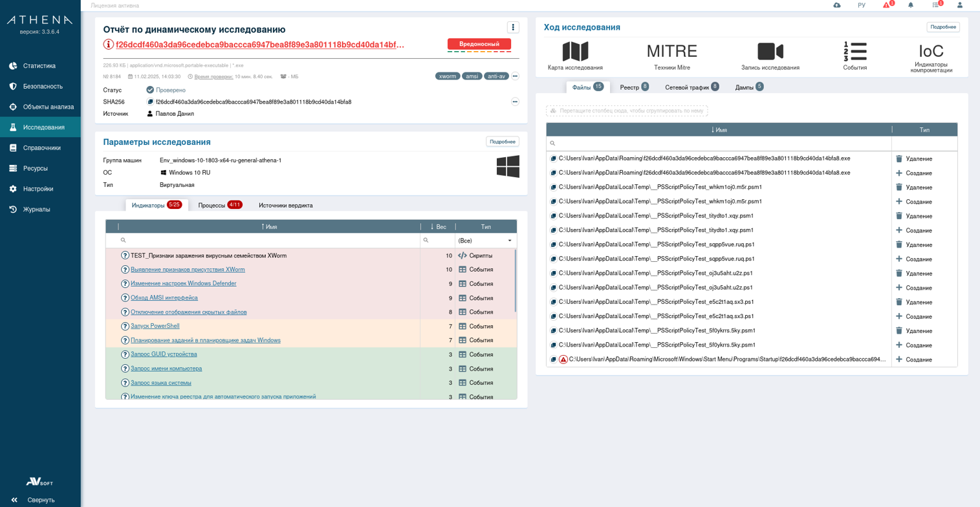Click Подробнее in Параметры исследования
980x507 pixels.
coord(502,142)
